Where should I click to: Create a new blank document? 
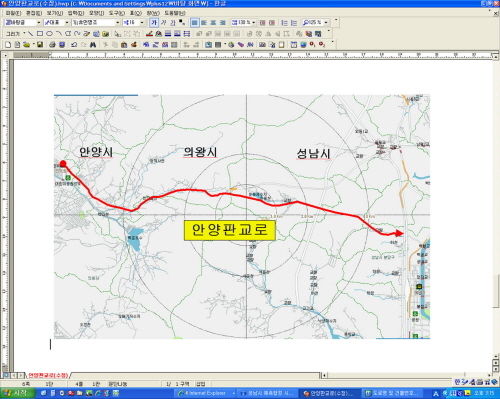pyautogui.click(x=8, y=44)
